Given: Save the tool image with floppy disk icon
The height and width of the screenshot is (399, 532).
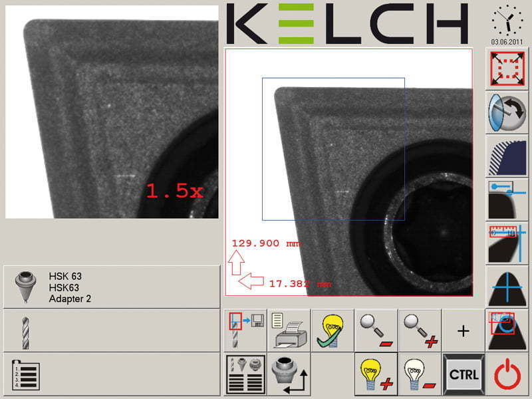Looking at the screenshot, I should pos(245,331).
